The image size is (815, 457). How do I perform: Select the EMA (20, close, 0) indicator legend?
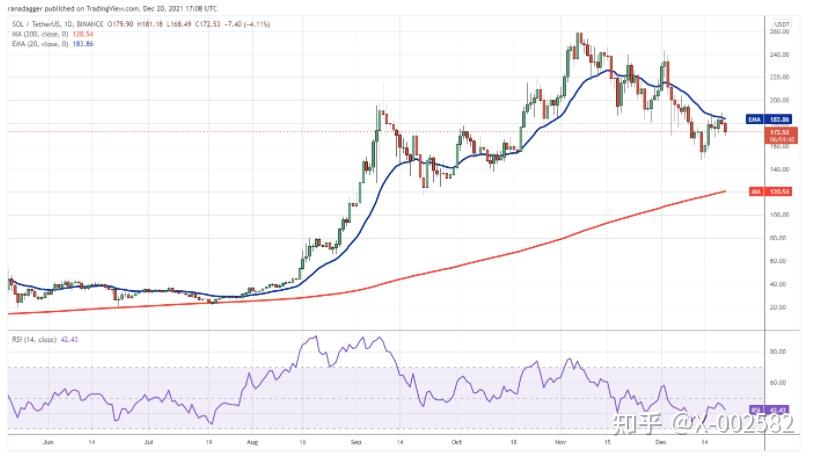coord(52,44)
